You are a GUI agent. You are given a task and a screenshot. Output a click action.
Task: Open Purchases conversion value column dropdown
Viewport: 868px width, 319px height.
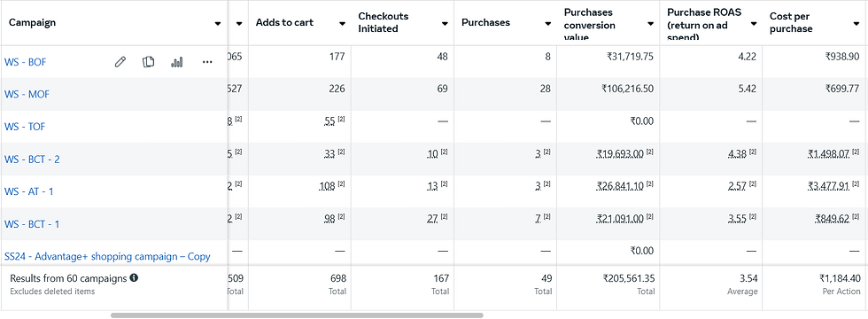(x=651, y=23)
